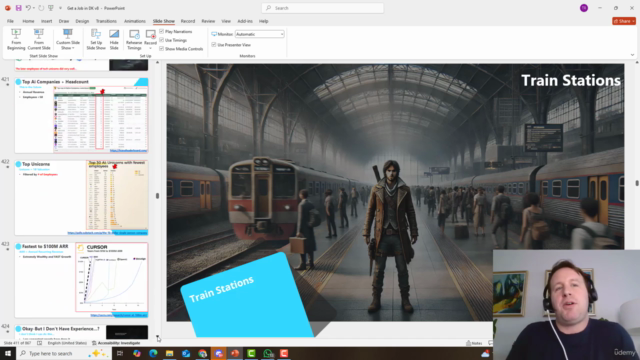Open the Help tab
Screen dimensions: 640x360
pyautogui.click(x=264, y=21)
